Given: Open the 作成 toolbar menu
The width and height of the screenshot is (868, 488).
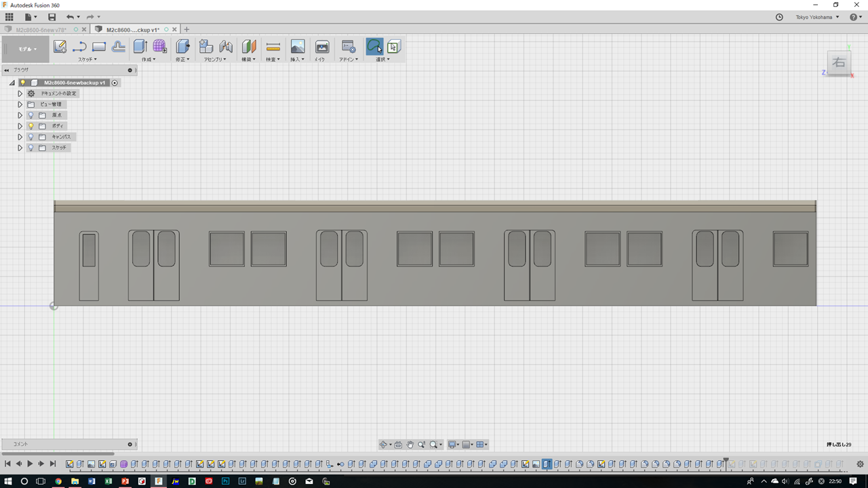Looking at the screenshot, I should click(148, 60).
